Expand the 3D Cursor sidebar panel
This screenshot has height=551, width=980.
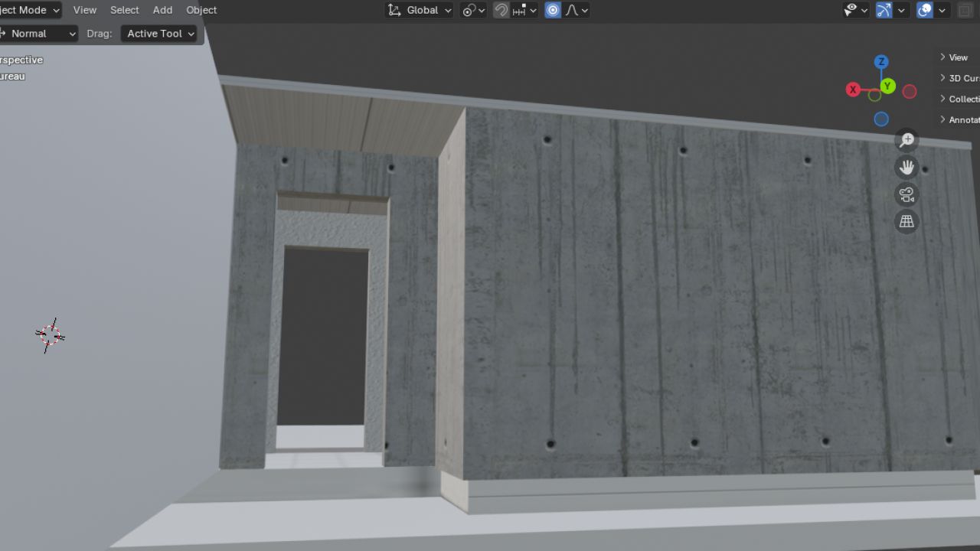pos(959,78)
